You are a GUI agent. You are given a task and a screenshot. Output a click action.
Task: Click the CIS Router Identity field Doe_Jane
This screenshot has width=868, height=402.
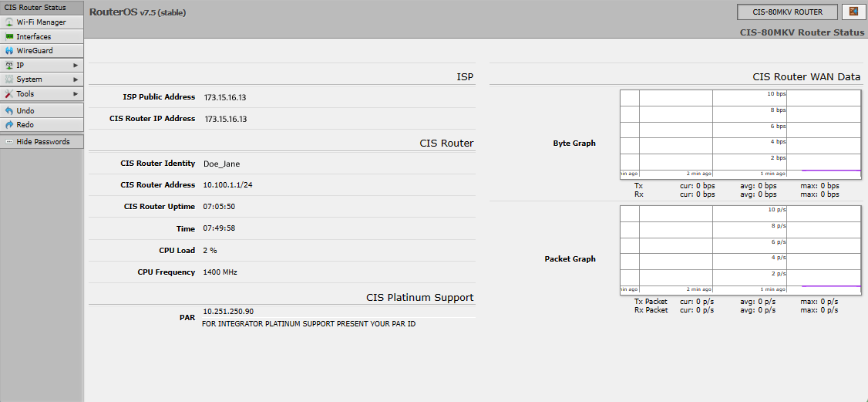222,164
